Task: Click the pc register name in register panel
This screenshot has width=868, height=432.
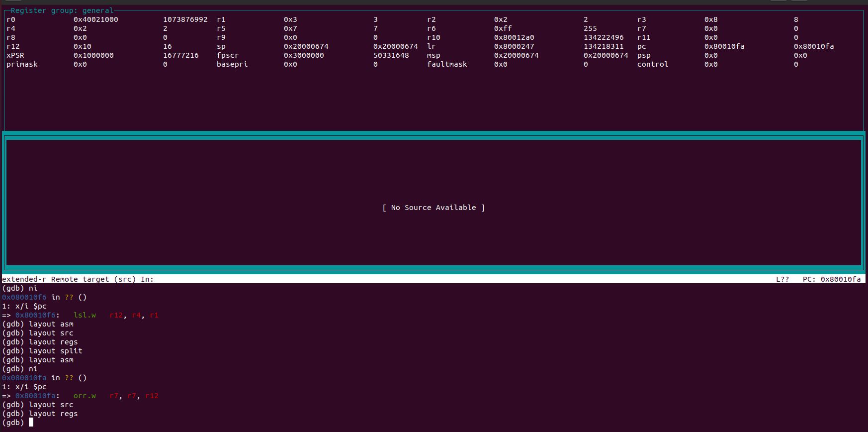Action: [641, 46]
